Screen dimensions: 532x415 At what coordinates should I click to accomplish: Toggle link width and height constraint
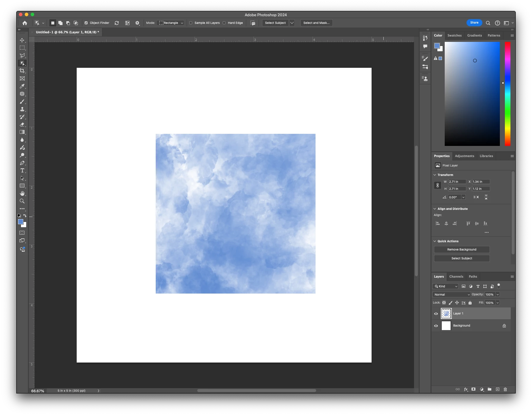(x=438, y=185)
